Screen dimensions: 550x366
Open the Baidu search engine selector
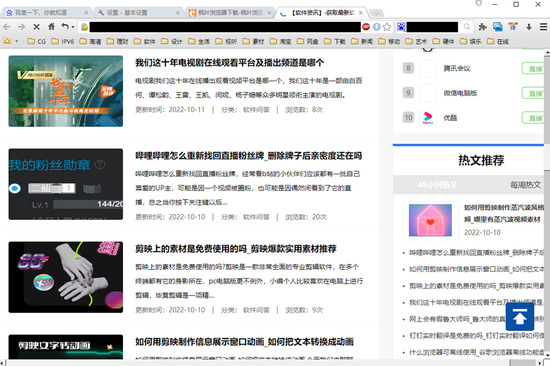click(401, 27)
